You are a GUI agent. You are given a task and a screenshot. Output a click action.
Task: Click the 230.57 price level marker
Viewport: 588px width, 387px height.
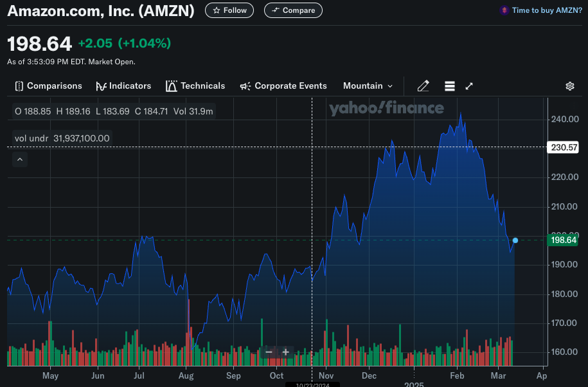tap(562, 147)
